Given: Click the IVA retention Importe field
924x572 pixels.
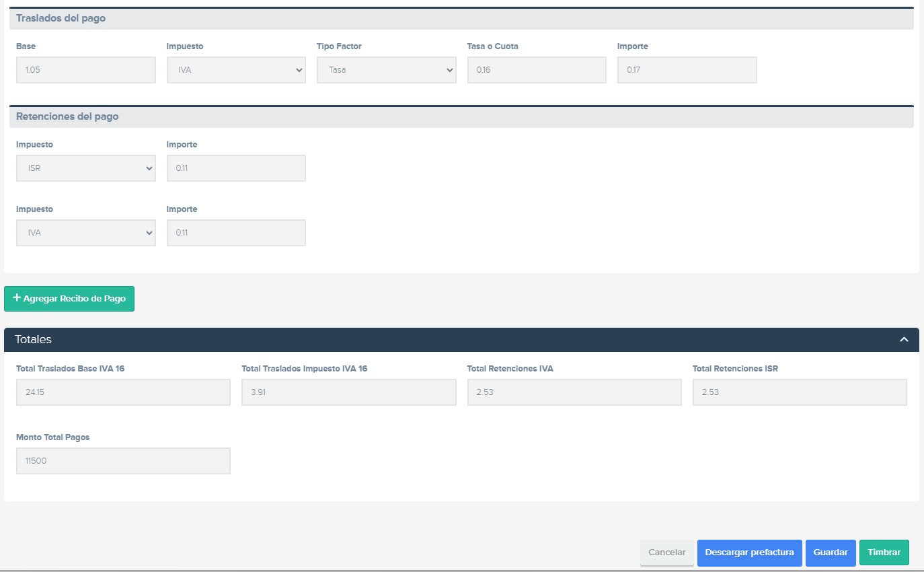Looking at the screenshot, I should coord(236,233).
